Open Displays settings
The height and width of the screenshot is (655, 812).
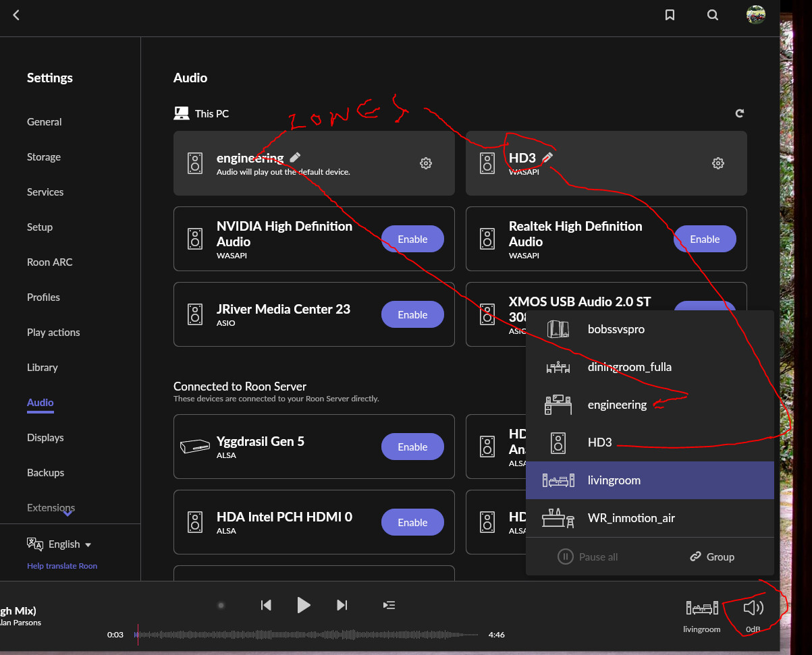pos(45,438)
